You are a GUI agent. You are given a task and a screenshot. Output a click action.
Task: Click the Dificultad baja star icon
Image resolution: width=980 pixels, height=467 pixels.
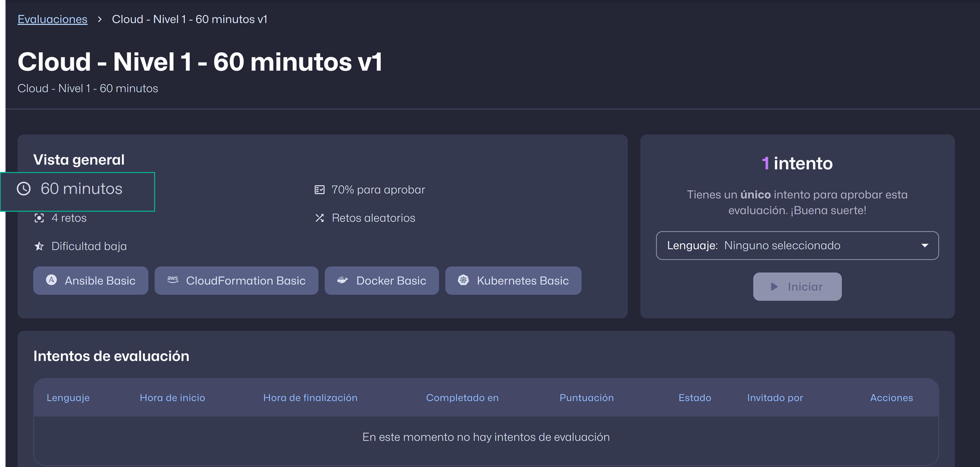click(39, 246)
